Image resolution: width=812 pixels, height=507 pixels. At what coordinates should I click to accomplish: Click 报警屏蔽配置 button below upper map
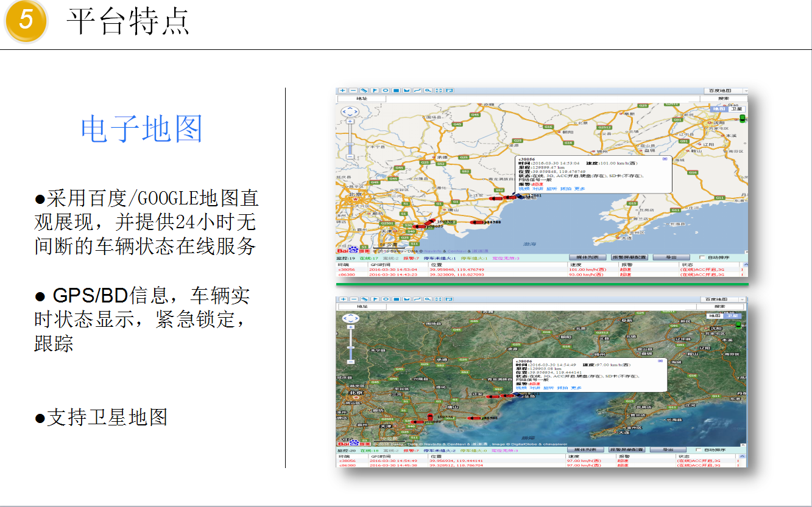[629, 257]
